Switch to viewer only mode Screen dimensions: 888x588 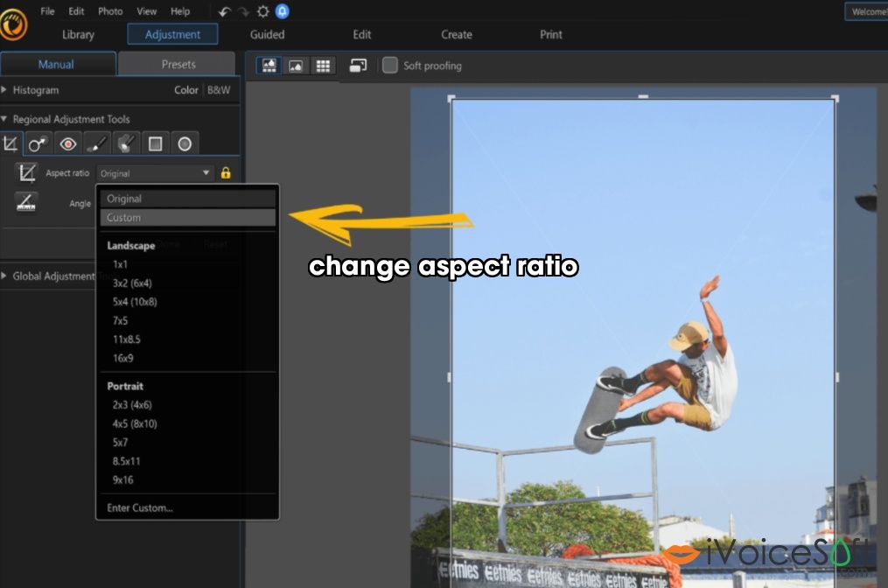click(296, 66)
